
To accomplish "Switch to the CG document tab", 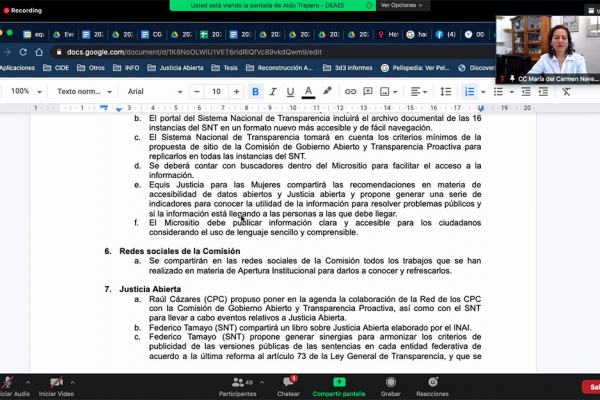I will coord(152,34).
